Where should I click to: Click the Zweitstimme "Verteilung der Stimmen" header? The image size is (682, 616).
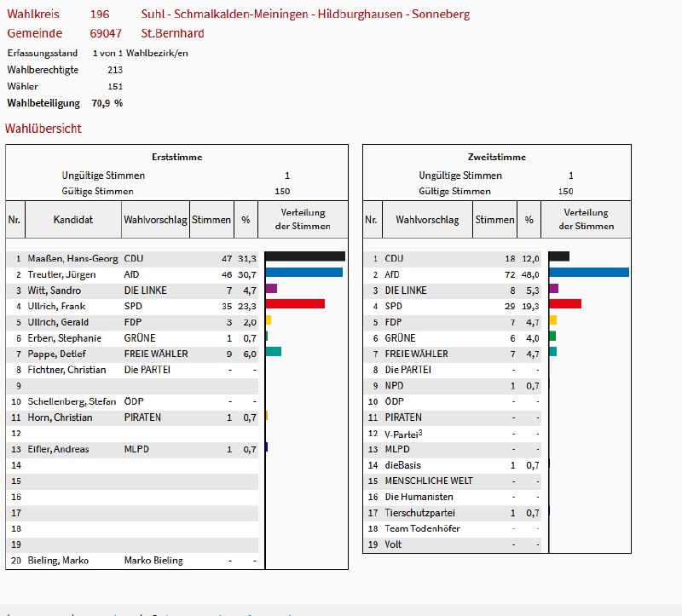(586, 219)
